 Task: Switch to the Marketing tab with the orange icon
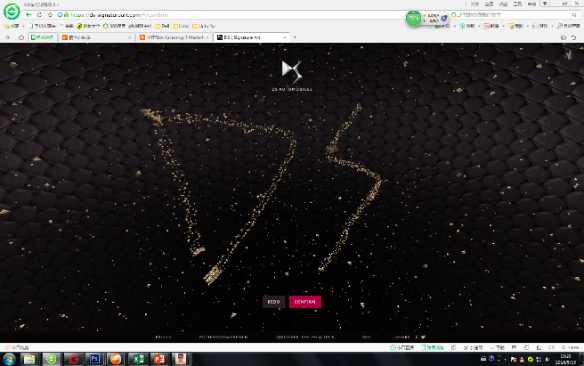tap(174, 38)
